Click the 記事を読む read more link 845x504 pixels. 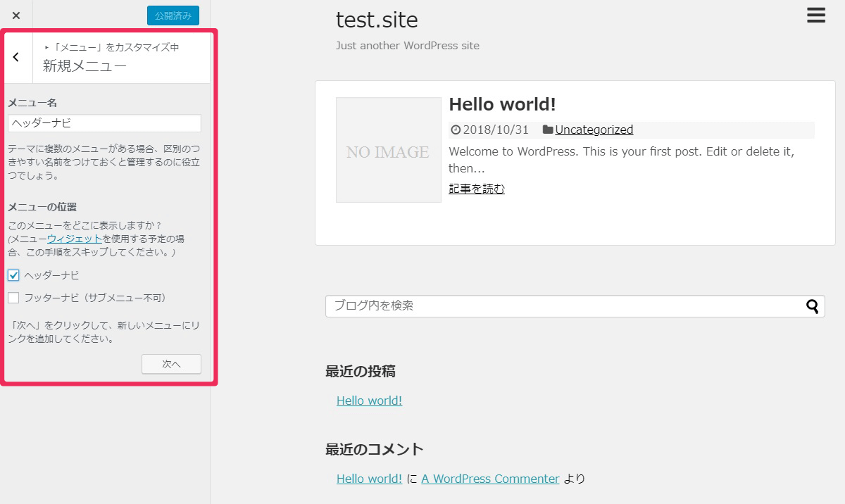476,189
